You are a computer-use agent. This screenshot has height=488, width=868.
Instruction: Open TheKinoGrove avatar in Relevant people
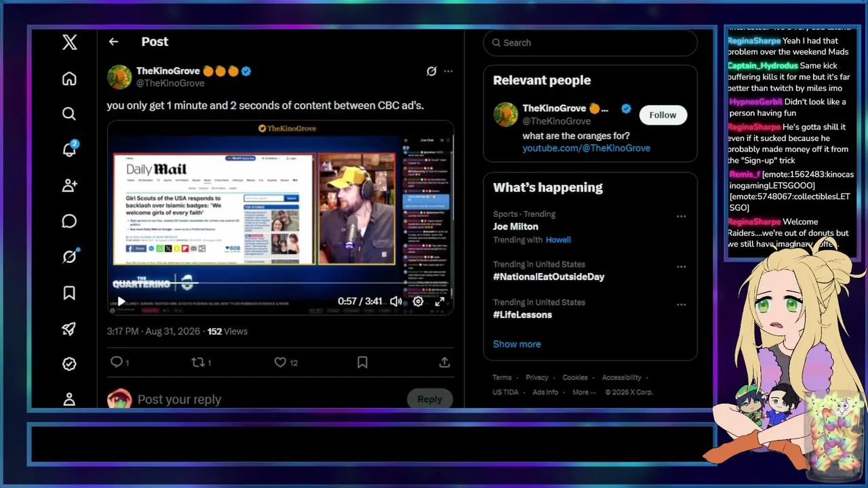tap(505, 115)
